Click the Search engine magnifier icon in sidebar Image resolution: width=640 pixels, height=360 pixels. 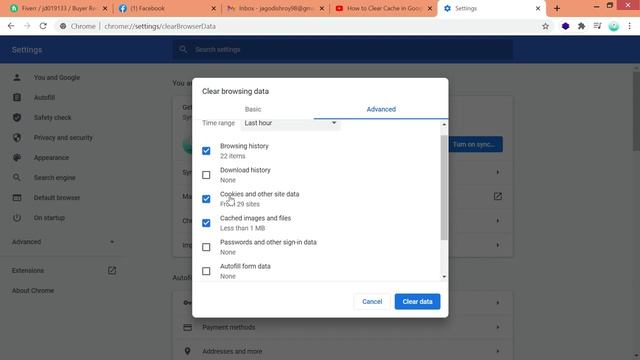(17, 177)
